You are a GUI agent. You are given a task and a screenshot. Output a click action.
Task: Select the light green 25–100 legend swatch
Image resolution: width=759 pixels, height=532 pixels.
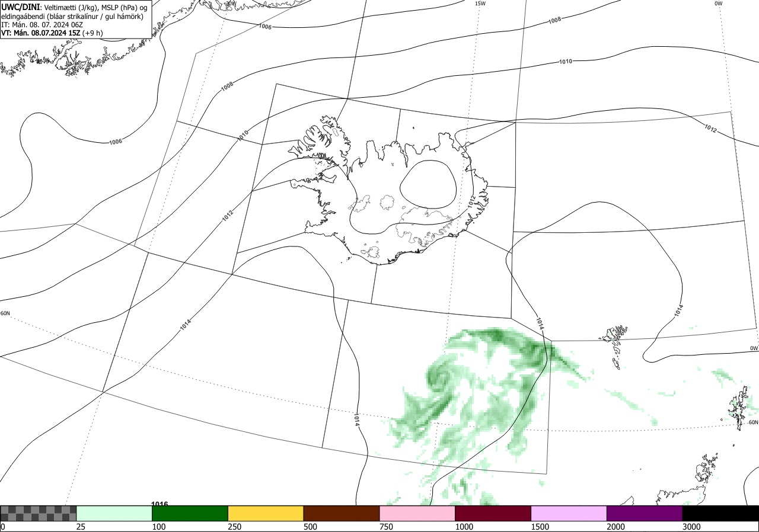coord(114,513)
